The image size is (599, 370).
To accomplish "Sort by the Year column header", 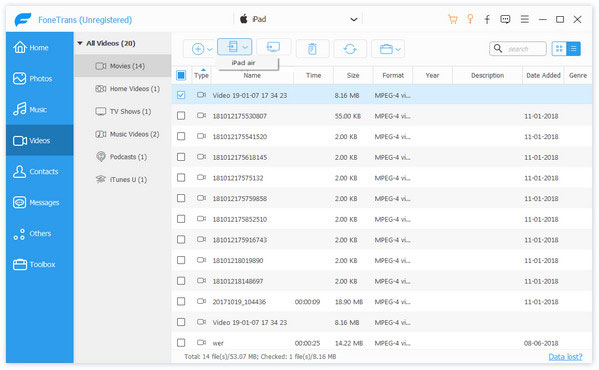I will coord(432,75).
